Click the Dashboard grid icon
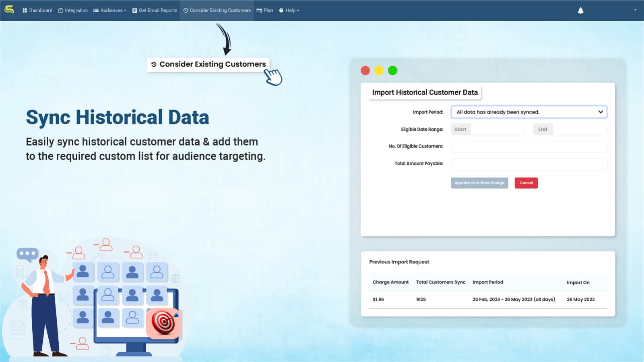 point(25,10)
